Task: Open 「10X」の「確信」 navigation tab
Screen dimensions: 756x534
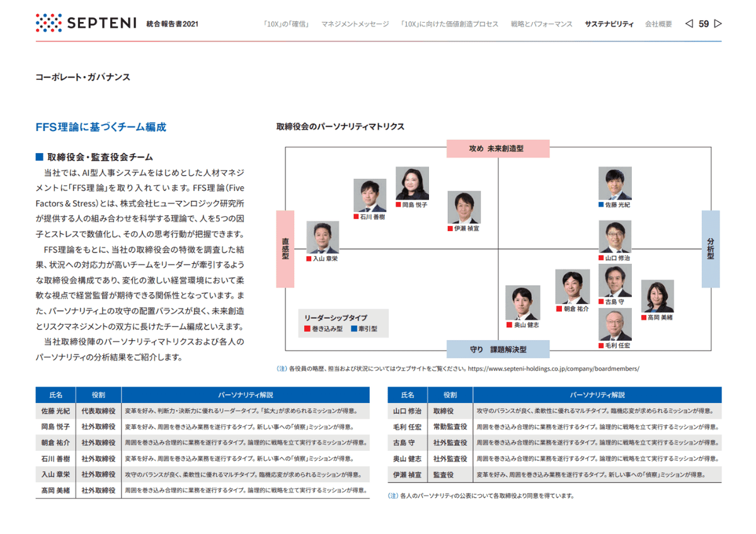Action: tap(287, 24)
